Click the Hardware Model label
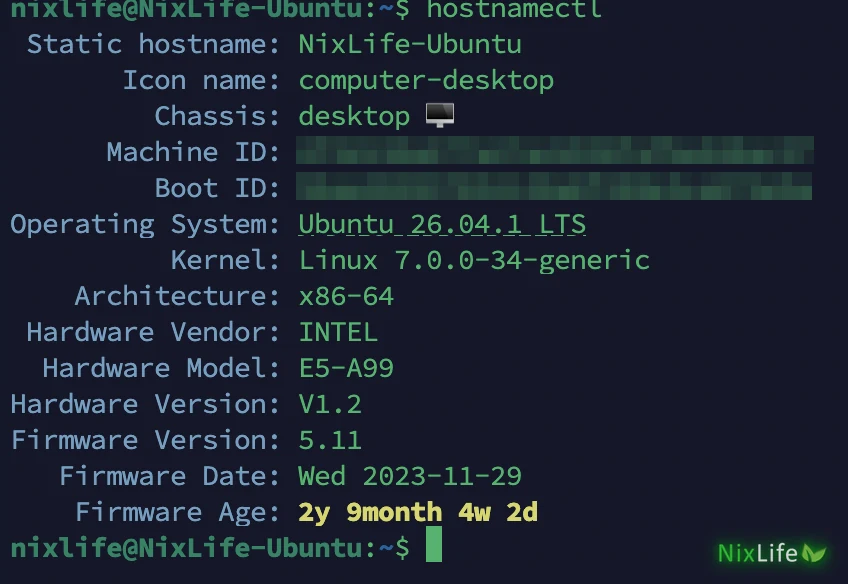The image size is (848, 584). pyautogui.click(x=161, y=368)
